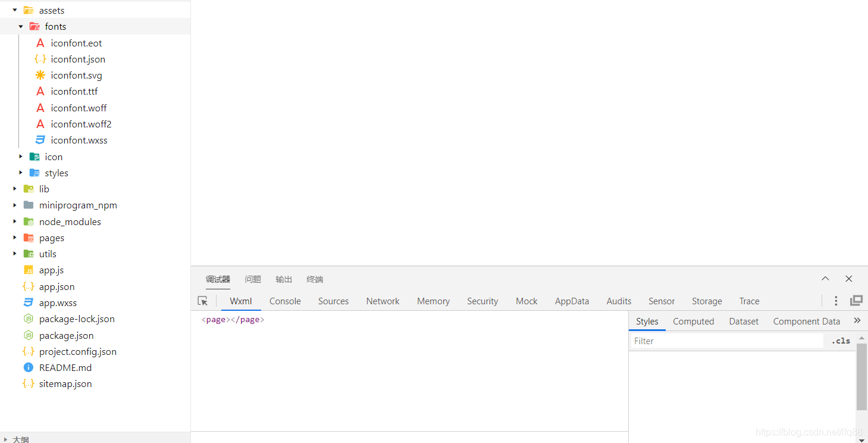This screenshot has width=868, height=443.
Task: Click the app.js JavaScript file icon
Action: 28,270
